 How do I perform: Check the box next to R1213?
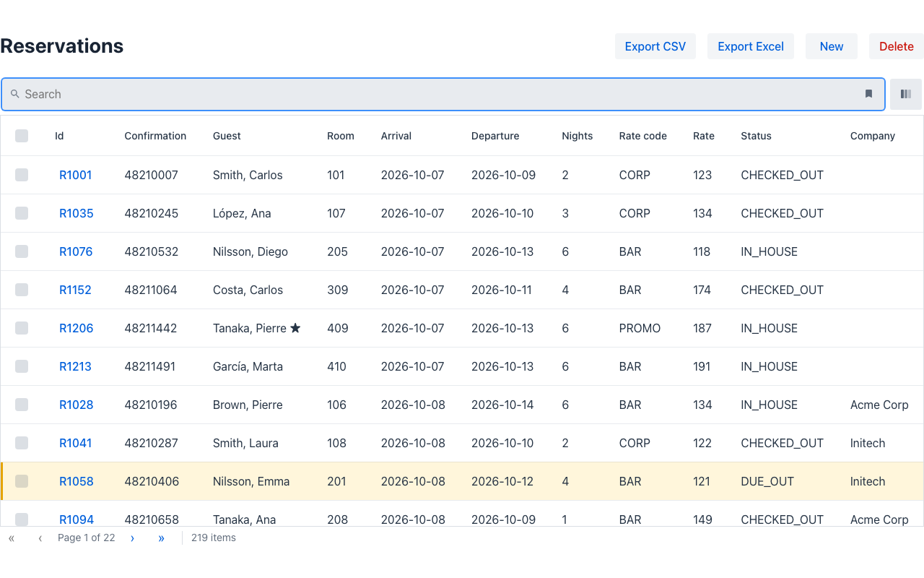[x=22, y=366]
